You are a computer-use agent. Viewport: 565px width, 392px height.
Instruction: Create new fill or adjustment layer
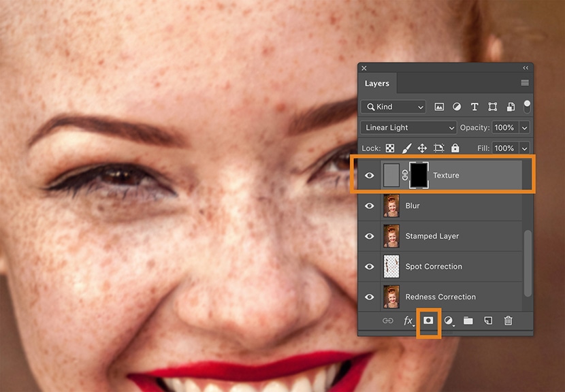pyautogui.click(x=449, y=321)
